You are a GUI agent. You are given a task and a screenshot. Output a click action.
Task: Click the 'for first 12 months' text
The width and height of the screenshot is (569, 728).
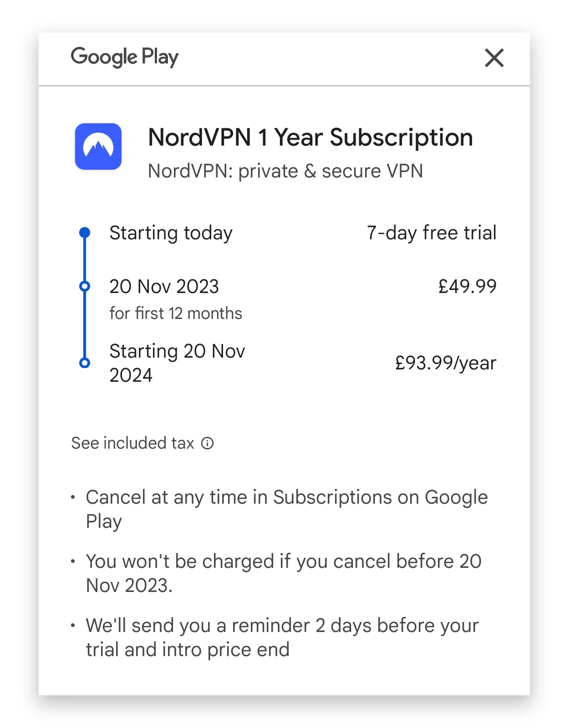(176, 313)
